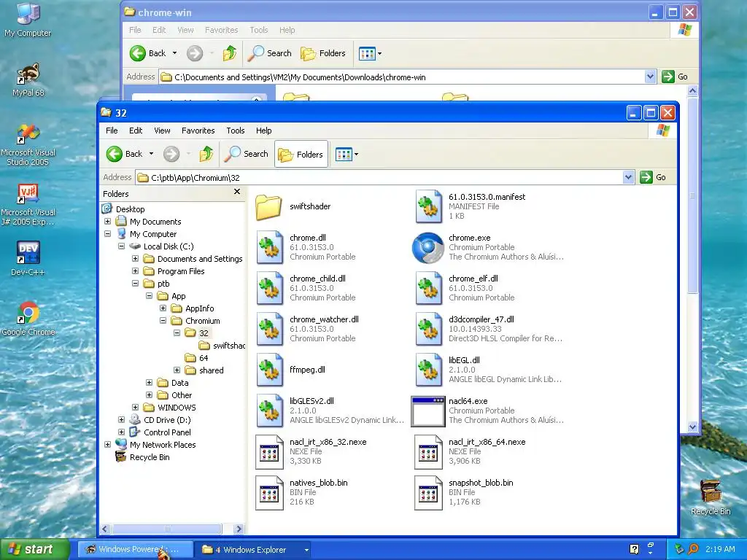The image size is (747, 560).
Task: Select the ffmpeg.dll file icon
Action: pos(270,370)
